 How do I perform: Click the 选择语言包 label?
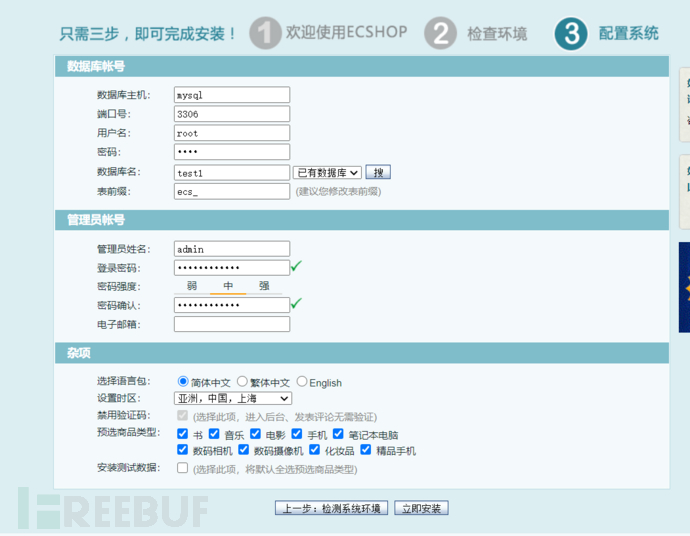coord(124,381)
